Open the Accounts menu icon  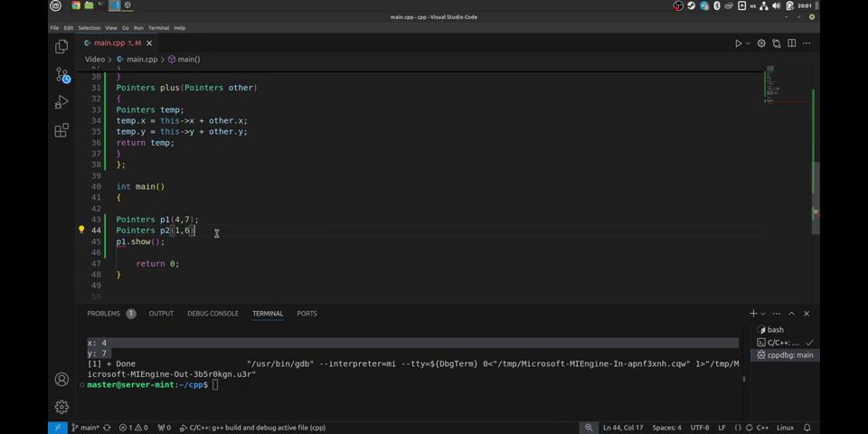click(61, 379)
